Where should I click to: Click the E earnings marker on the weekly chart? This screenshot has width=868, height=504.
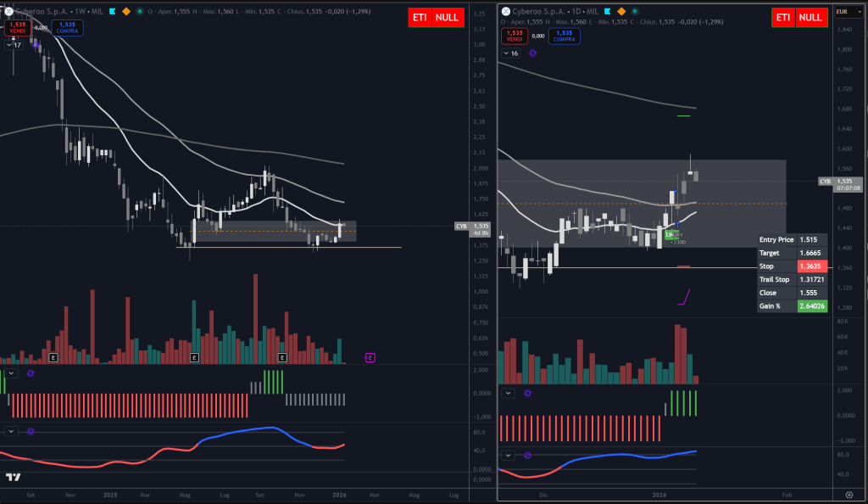click(x=53, y=356)
